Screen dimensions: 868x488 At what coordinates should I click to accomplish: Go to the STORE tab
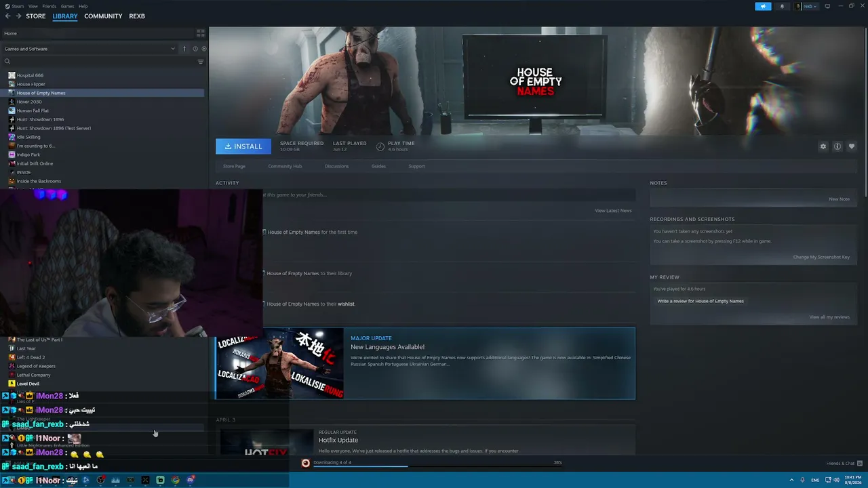point(36,16)
